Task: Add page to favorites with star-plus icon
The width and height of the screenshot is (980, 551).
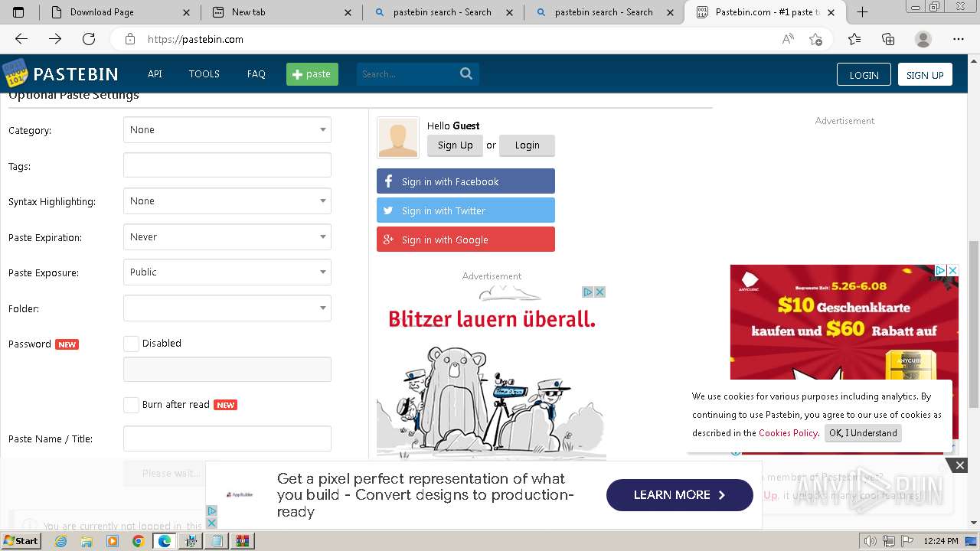Action: click(816, 39)
